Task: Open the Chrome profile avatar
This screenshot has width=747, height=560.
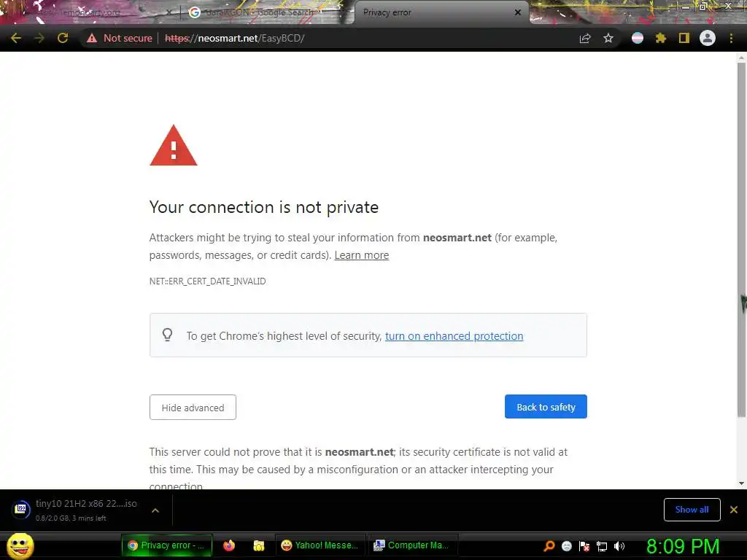Action: tap(708, 38)
